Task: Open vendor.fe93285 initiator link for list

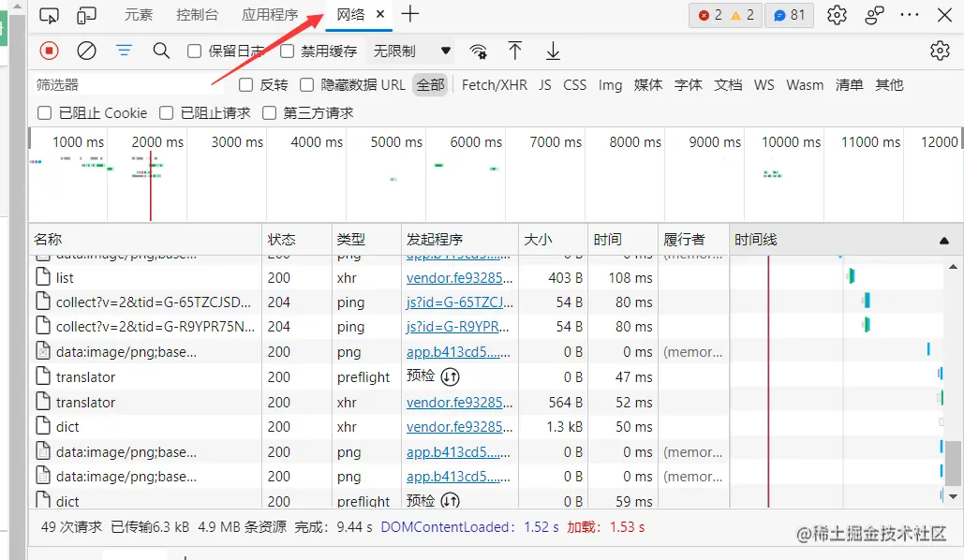Action: click(459, 278)
